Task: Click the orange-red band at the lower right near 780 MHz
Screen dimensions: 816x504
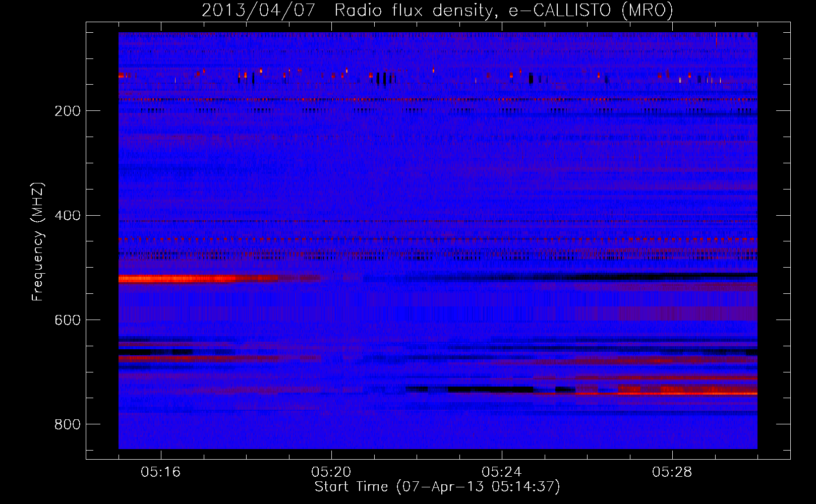Action: coord(688,393)
